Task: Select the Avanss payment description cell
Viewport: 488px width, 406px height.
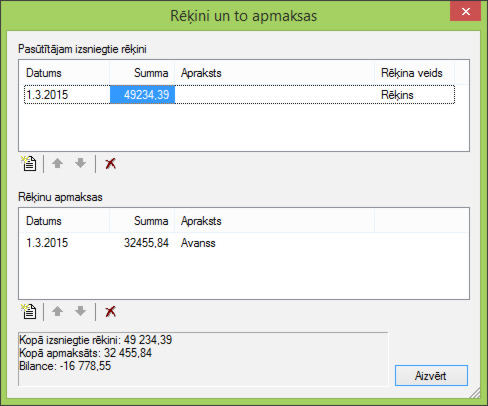Action: coord(198,243)
